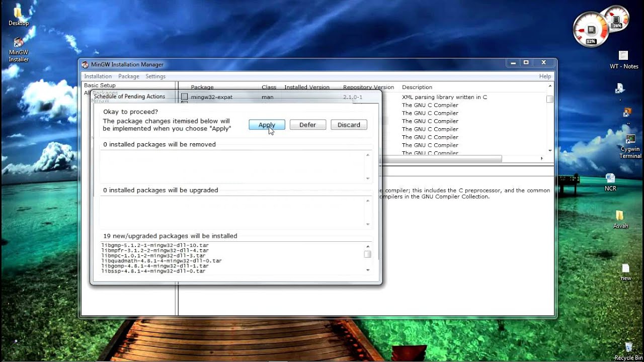Minimize the MinGW Installation Manager window
Viewport: 644px width, 362px height.
[513, 63]
